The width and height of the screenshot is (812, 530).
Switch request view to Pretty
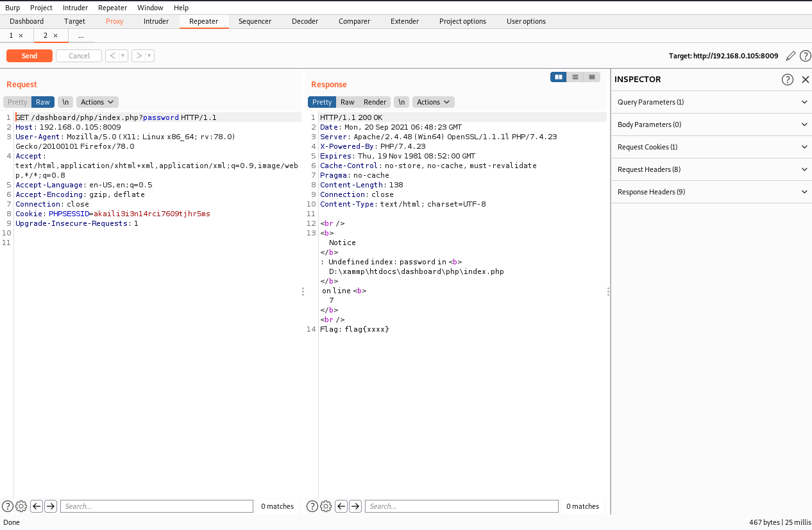tap(17, 102)
